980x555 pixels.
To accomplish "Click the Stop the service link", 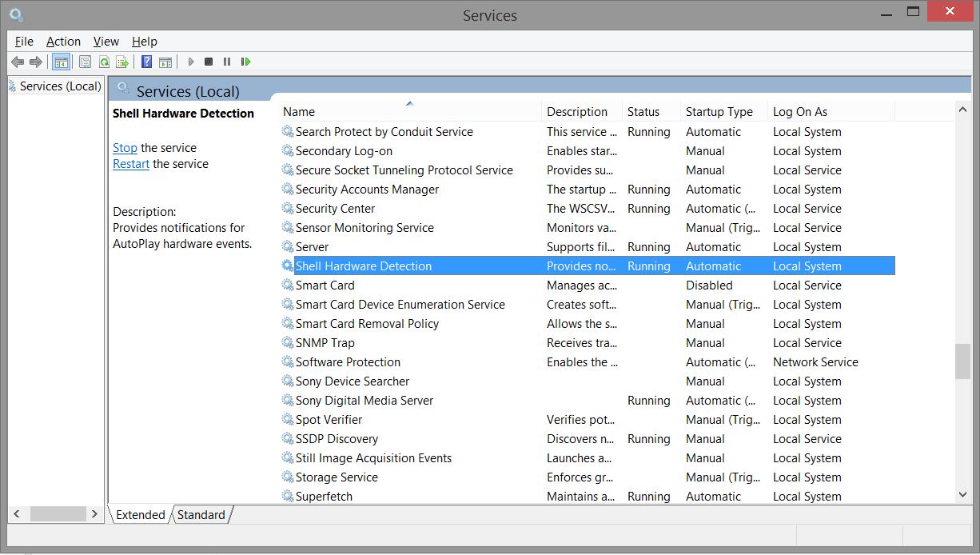I will pyautogui.click(x=125, y=148).
